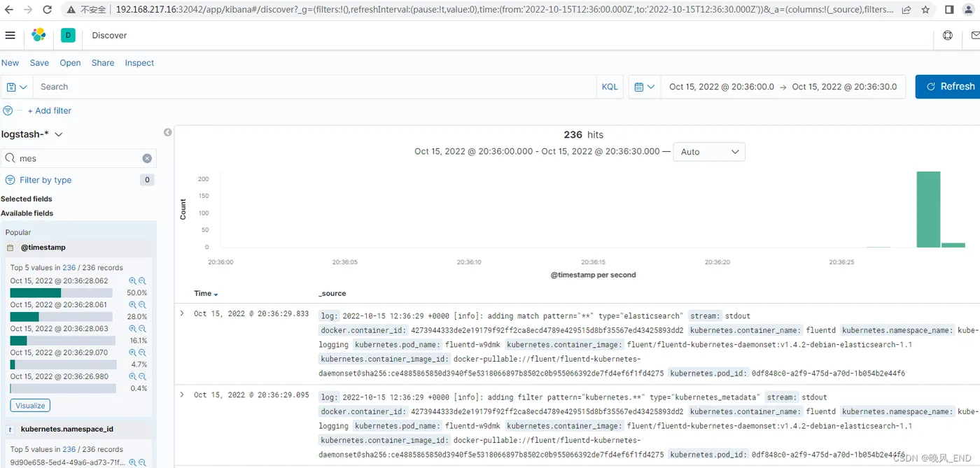Filter for value 20:36:29.070
This screenshot has width=980, height=468.
133,353
